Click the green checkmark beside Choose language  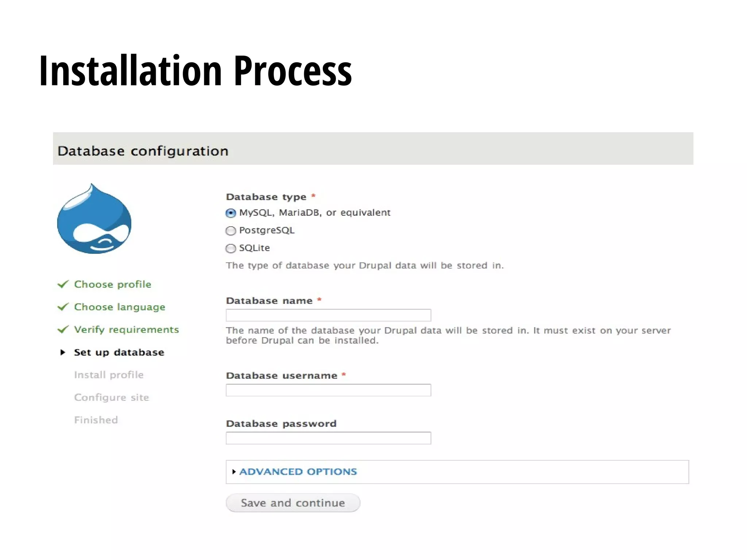point(63,307)
